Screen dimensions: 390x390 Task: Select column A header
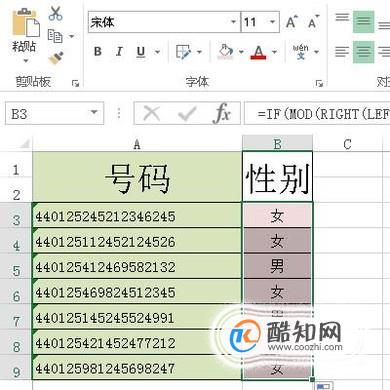[x=137, y=144]
